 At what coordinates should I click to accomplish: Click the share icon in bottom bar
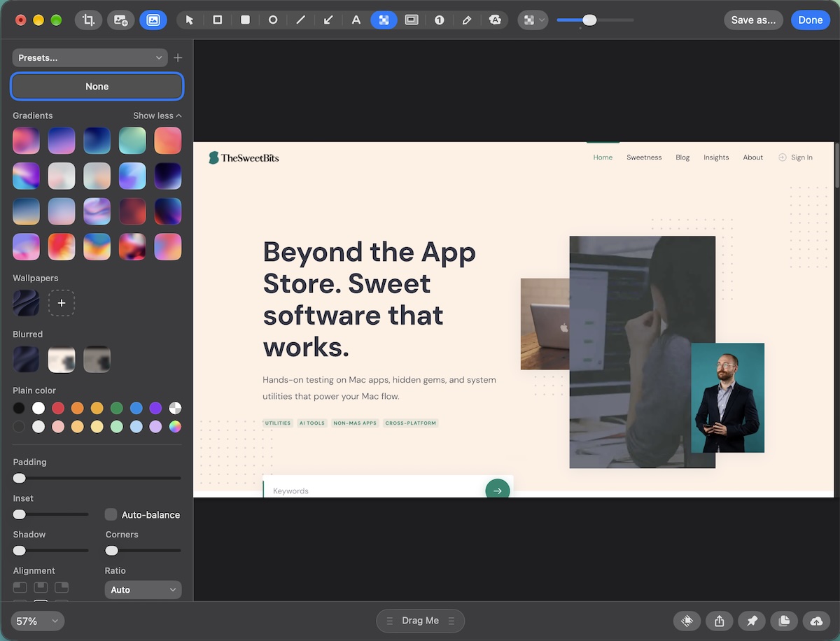coord(720,621)
